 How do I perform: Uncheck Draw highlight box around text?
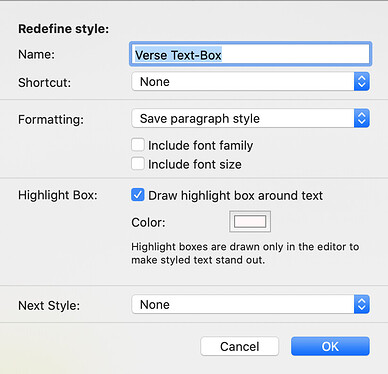click(x=138, y=195)
